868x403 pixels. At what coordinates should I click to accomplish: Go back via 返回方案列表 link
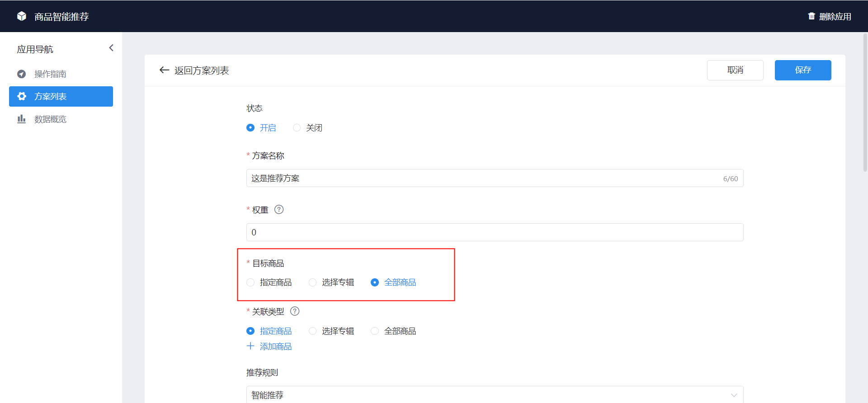(x=202, y=70)
